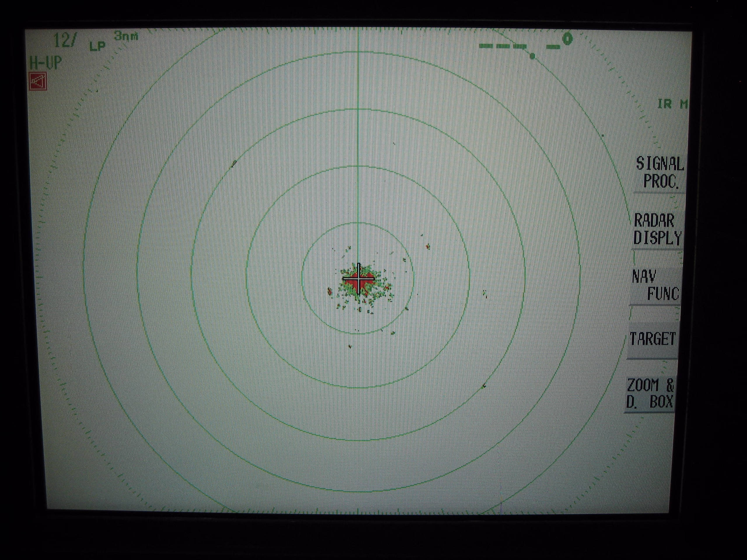
Task: Click the red alarm buzzer icon
Action: 38,81
